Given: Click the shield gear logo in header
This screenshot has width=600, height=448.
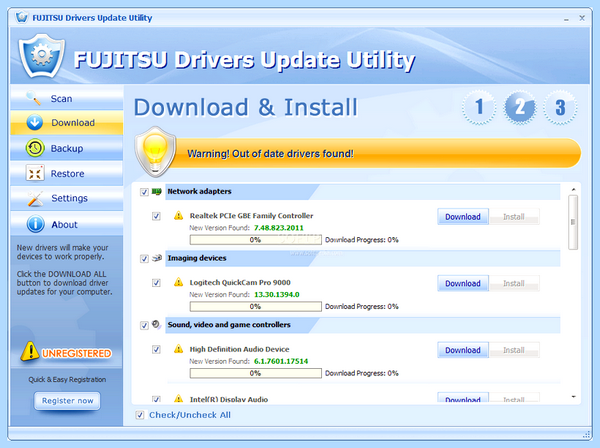Looking at the screenshot, I should pyautogui.click(x=41, y=56).
